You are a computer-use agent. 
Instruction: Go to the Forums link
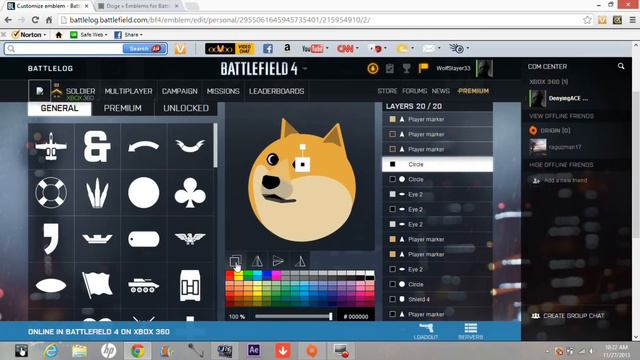(x=414, y=91)
